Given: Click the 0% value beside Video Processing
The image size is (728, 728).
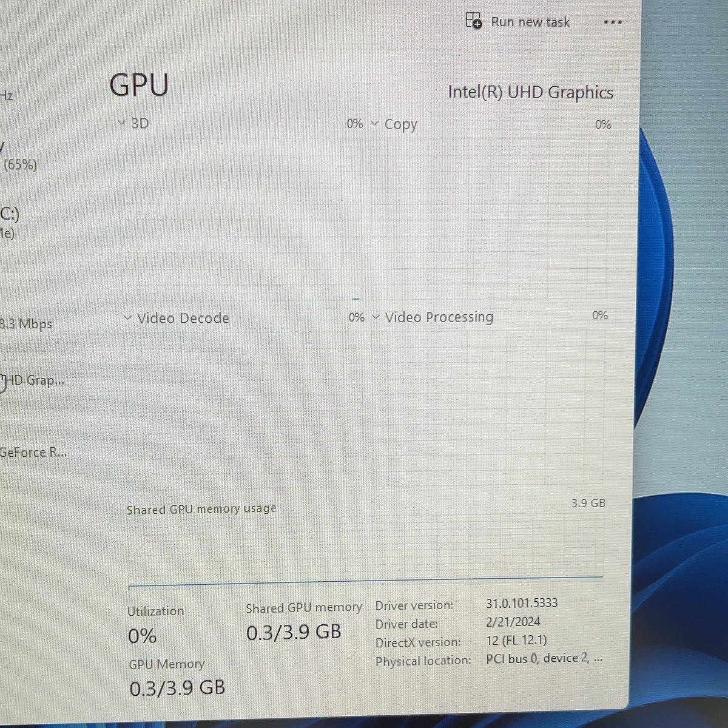Looking at the screenshot, I should [x=600, y=315].
